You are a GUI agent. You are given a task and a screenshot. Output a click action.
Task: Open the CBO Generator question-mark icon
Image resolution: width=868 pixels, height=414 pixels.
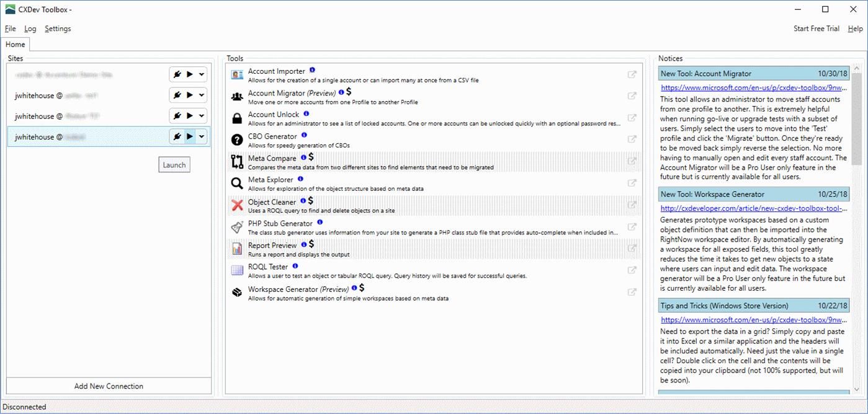click(236, 139)
